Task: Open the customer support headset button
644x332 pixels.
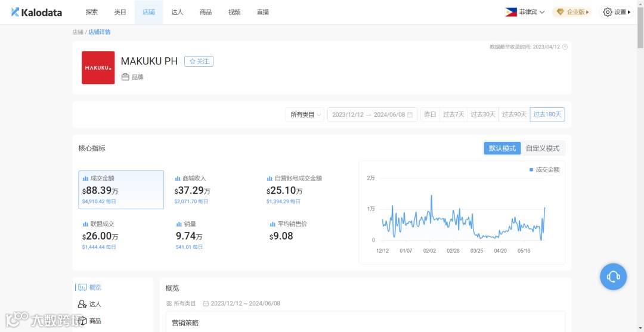Action: 613,277
